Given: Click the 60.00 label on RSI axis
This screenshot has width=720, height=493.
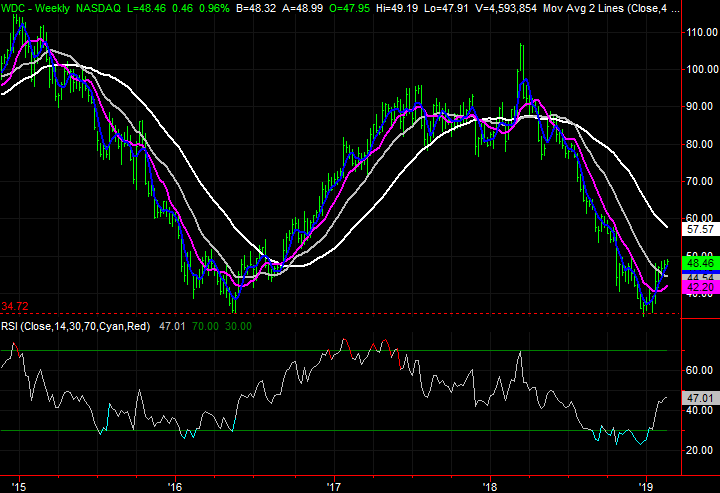Looking at the screenshot, I should click(x=700, y=370).
